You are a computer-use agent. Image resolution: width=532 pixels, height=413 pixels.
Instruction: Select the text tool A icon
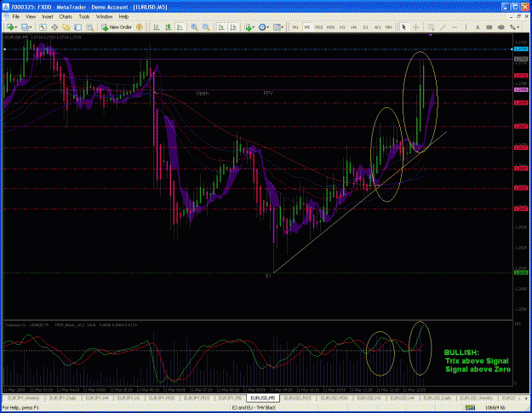478,27
